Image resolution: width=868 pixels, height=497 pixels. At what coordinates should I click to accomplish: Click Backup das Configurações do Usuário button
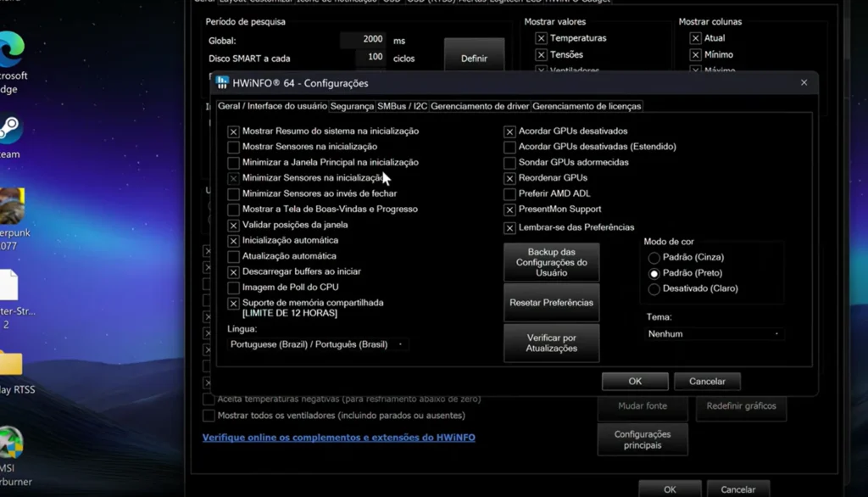click(551, 262)
